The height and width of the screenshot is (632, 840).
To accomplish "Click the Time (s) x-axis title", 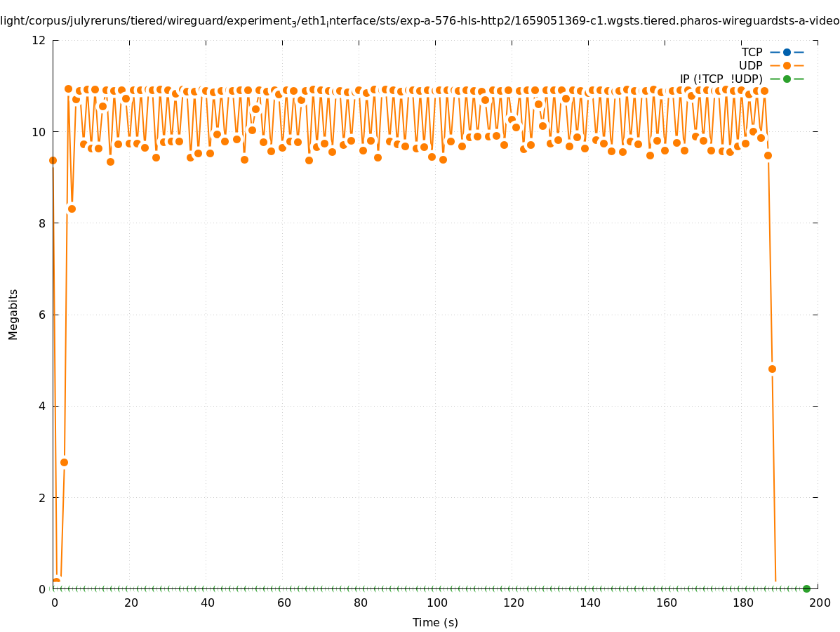I will (x=435, y=622).
